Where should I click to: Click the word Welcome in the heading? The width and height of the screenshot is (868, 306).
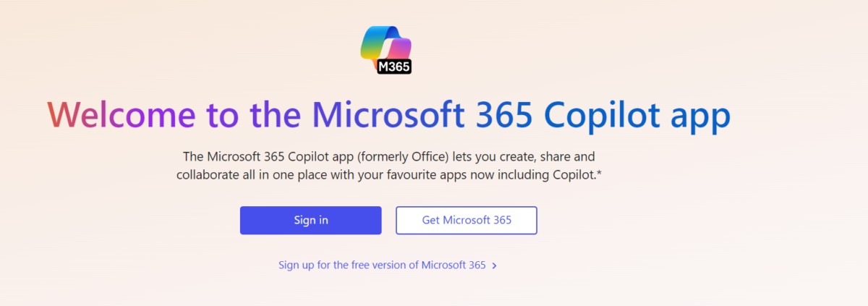(121, 116)
